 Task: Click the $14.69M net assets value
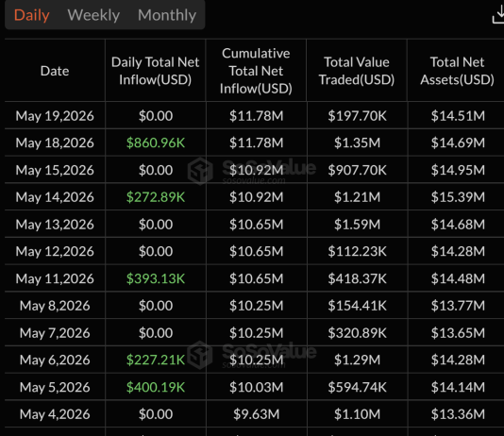pos(458,143)
